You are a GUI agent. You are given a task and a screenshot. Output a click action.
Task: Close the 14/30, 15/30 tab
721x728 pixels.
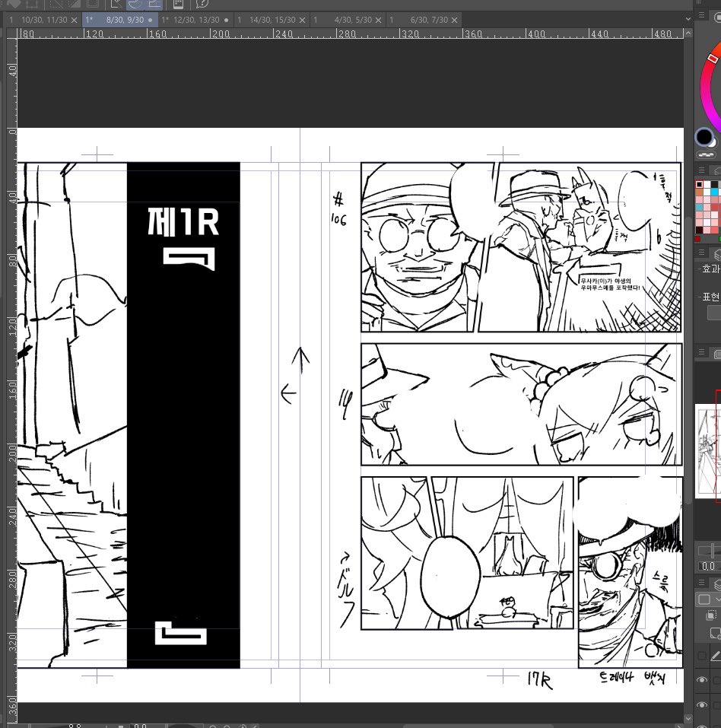pos(302,20)
